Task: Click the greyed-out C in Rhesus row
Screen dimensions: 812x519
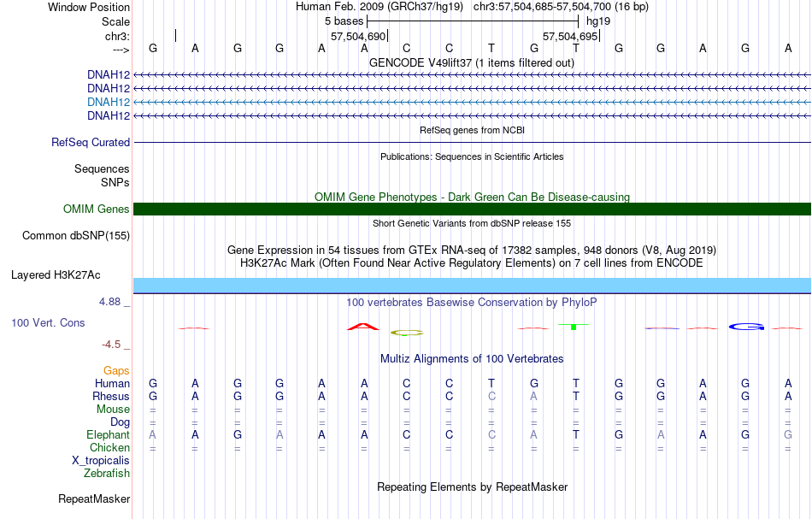Action: [491, 396]
